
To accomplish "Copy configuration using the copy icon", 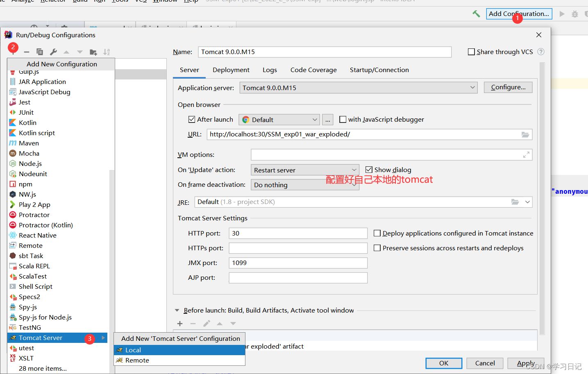I will pos(40,52).
